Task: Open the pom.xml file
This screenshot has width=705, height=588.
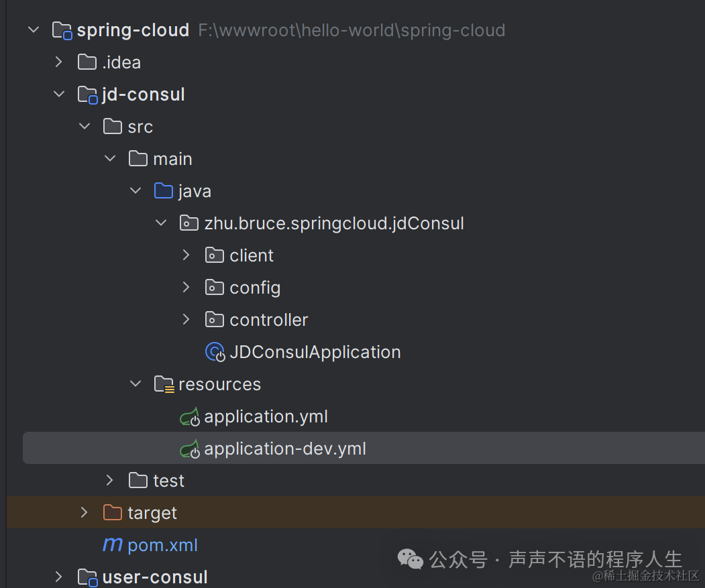Action: (x=162, y=544)
